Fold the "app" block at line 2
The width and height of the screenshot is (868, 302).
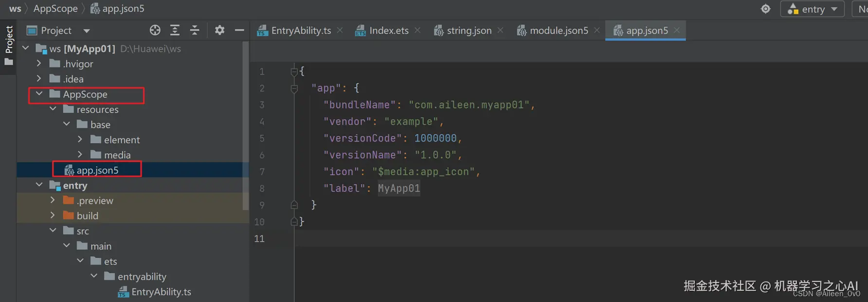294,89
